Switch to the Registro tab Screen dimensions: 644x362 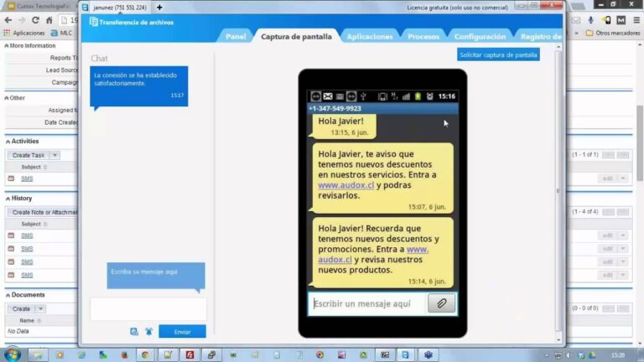(539, 37)
